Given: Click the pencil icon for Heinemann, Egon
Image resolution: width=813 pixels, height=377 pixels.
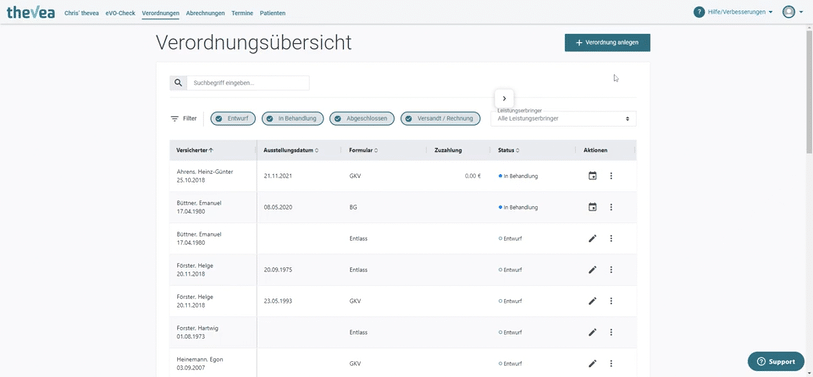Looking at the screenshot, I should (593, 364).
